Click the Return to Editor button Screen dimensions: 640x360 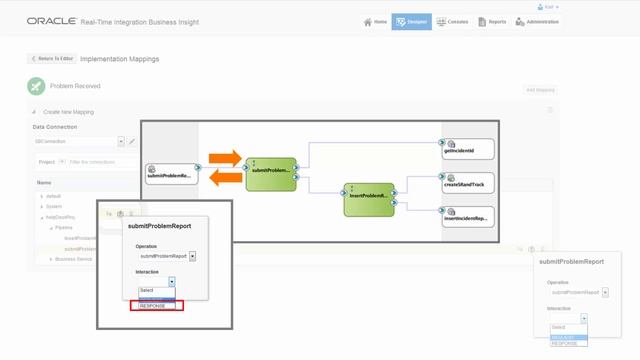point(52,59)
